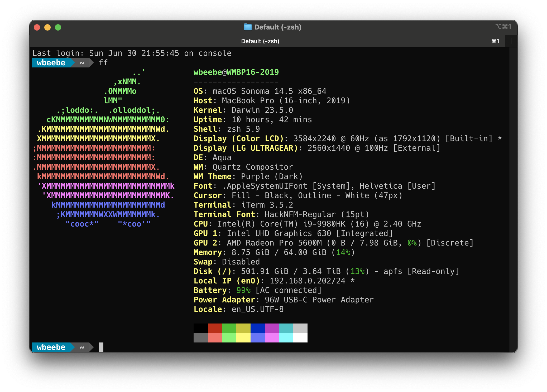The height and width of the screenshot is (392, 547).
Task: Click 'zsh 5.9' shell value
Action: [243, 129]
